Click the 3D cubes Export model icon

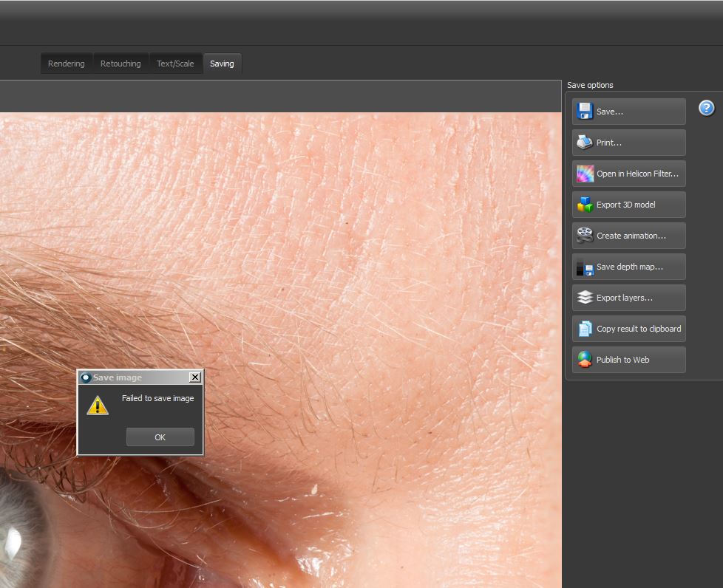[585, 205]
